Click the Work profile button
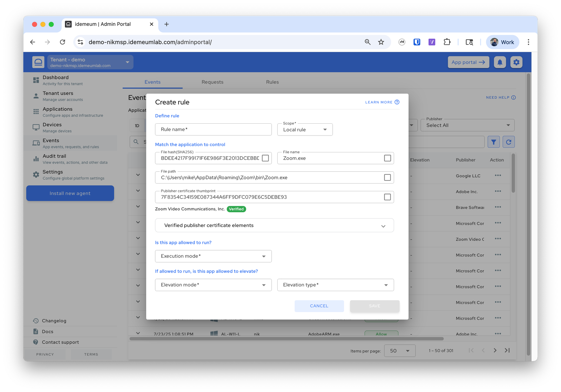This screenshot has width=561, height=392. pyautogui.click(x=502, y=42)
